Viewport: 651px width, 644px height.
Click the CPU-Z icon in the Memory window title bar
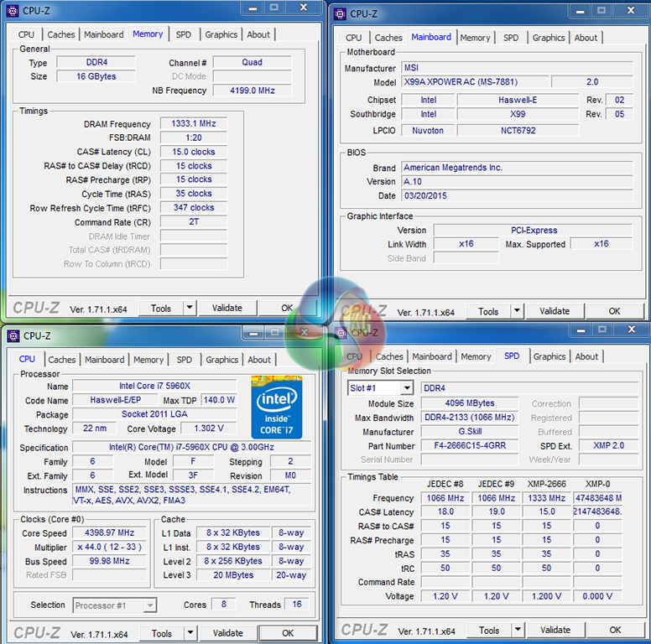pos(13,11)
